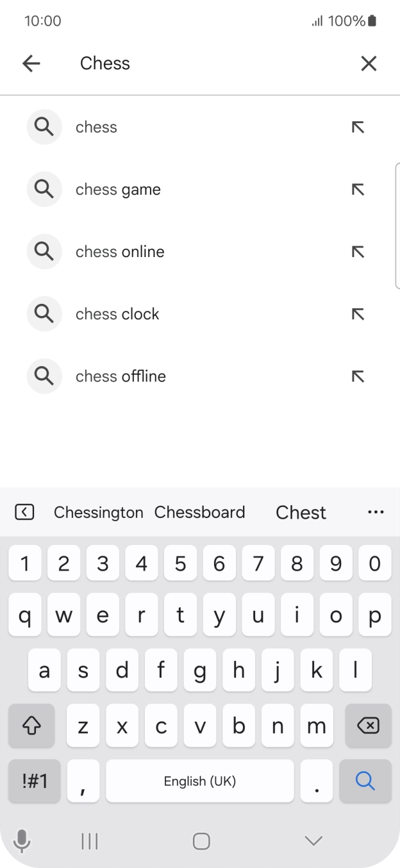The height and width of the screenshot is (868, 400).
Task: Select the 'Chest' keyboard suggestion
Action: [301, 512]
